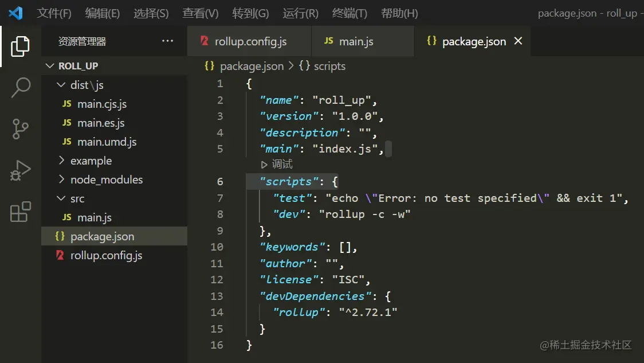644x363 pixels.
Task: Open the Extensions view icon
Action: (20, 212)
